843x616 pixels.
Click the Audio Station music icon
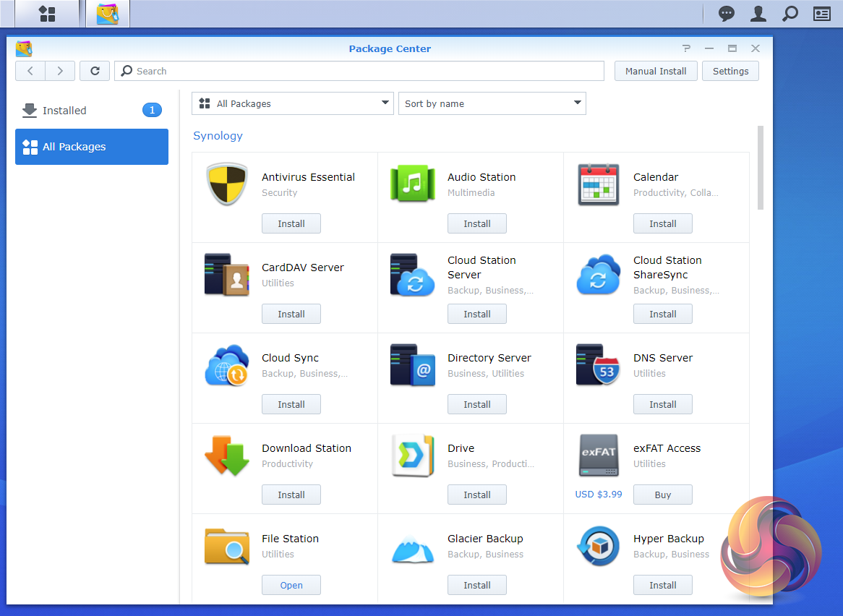click(412, 184)
